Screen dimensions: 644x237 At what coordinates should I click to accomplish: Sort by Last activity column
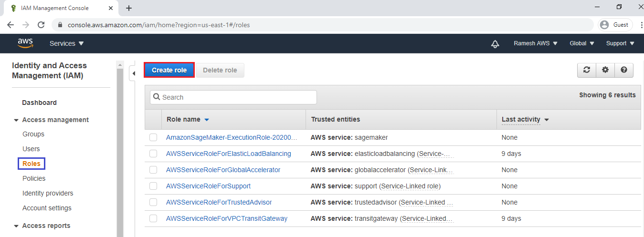coord(525,119)
